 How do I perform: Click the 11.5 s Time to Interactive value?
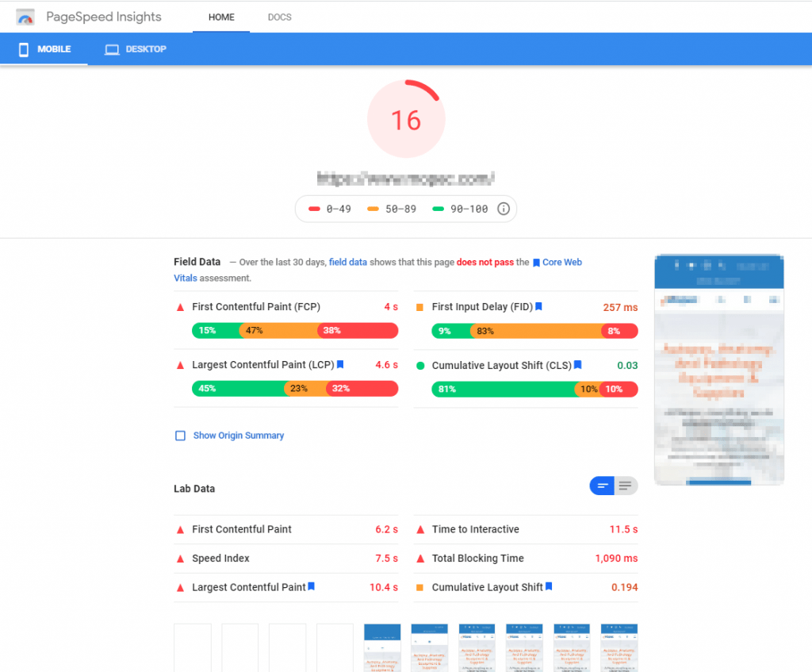click(x=623, y=529)
